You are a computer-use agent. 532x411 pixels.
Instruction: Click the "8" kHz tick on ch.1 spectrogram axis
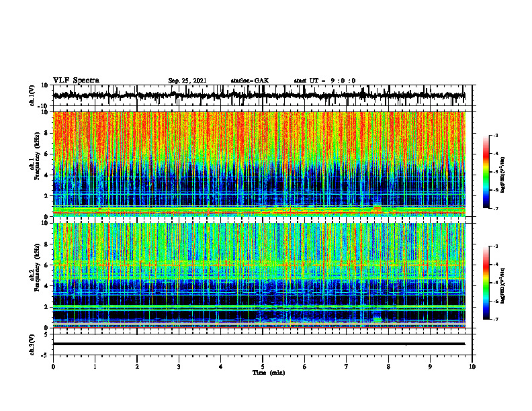tap(47, 133)
